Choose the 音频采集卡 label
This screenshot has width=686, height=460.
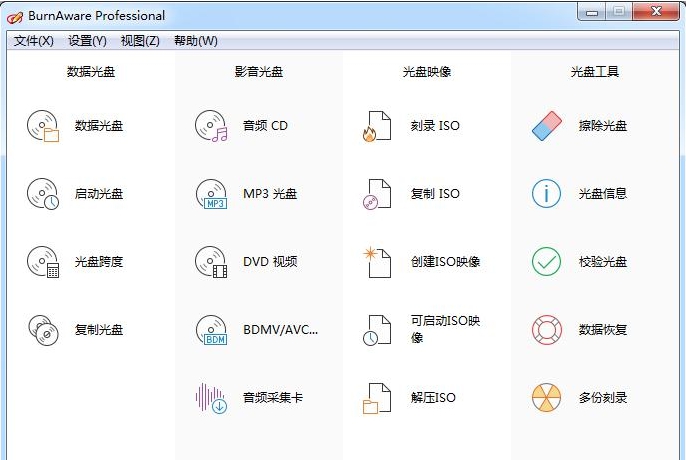coord(273,398)
